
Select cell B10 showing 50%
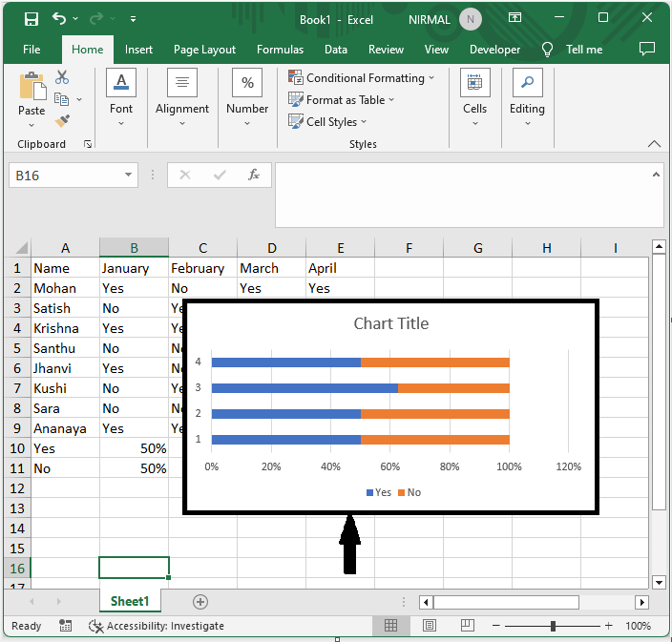click(x=134, y=448)
